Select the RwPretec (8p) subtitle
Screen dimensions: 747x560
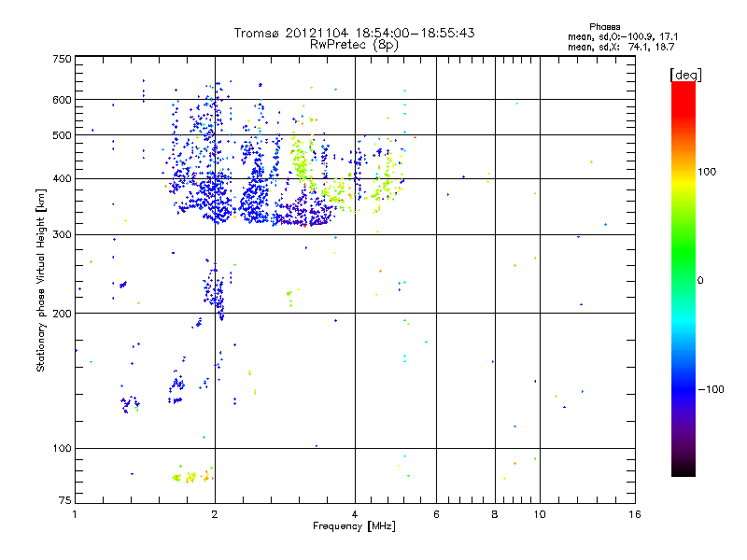[354, 45]
